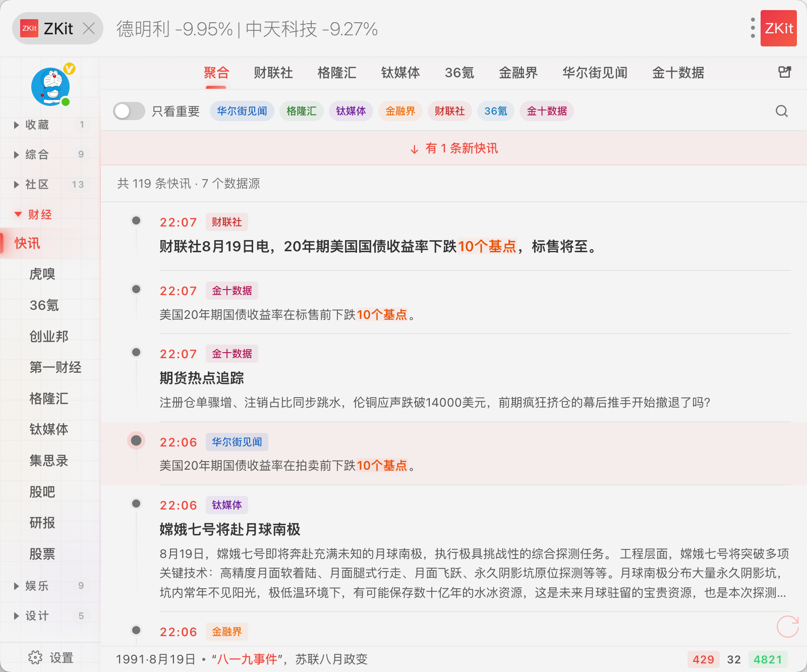
Task: Open news feed in external window icon
Action: [x=784, y=72]
